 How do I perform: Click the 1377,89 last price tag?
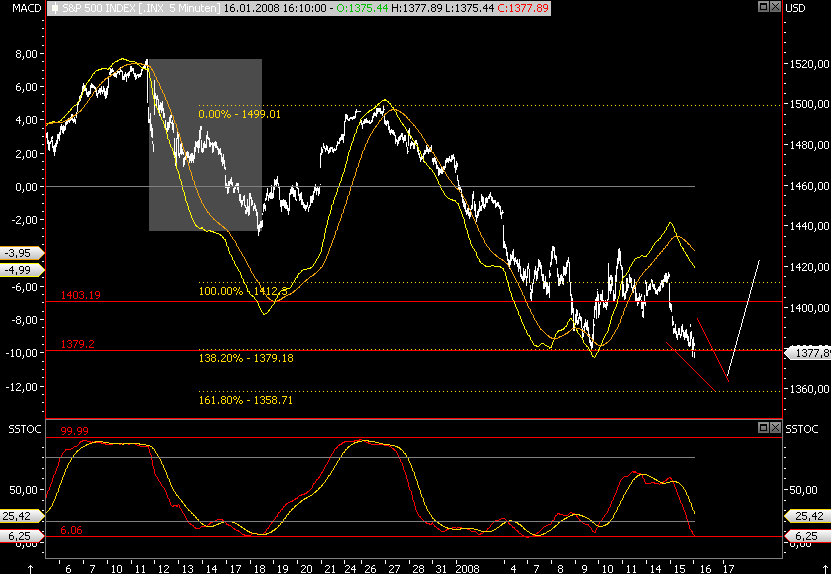click(807, 352)
